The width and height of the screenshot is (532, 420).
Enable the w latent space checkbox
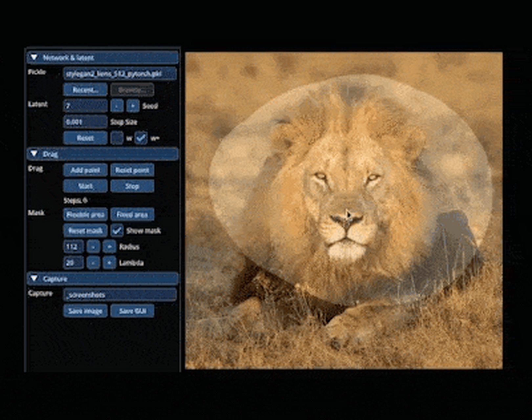(117, 138)
